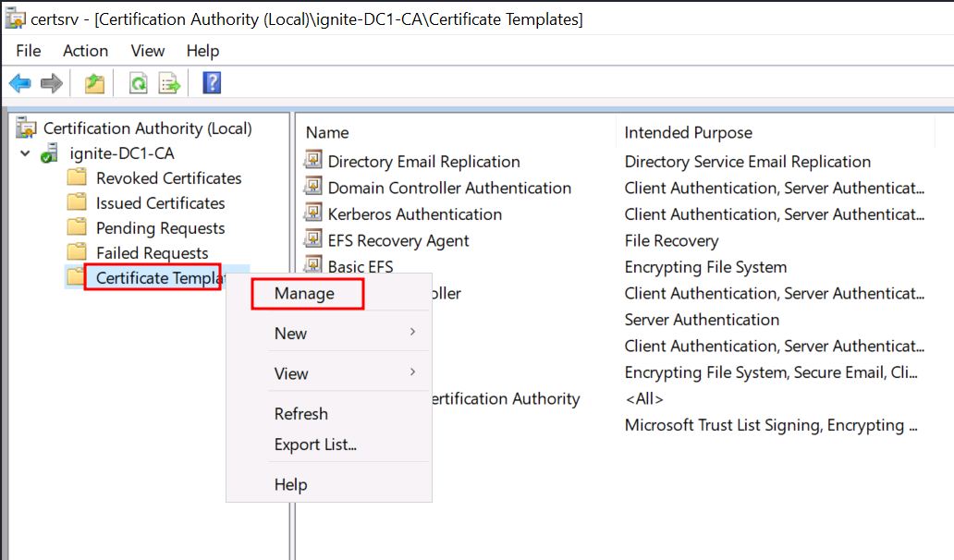Click the Export List toolbar icon

pos(169,83)
